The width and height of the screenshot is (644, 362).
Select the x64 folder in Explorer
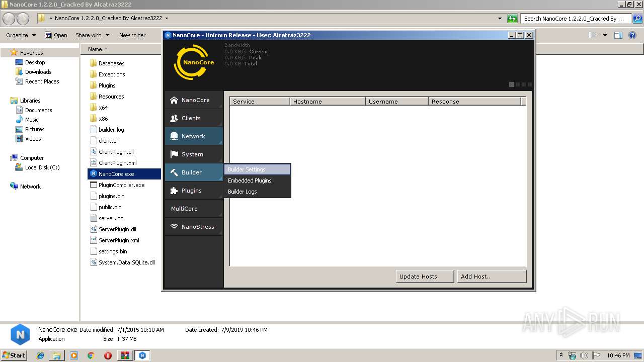coord(99,108)
